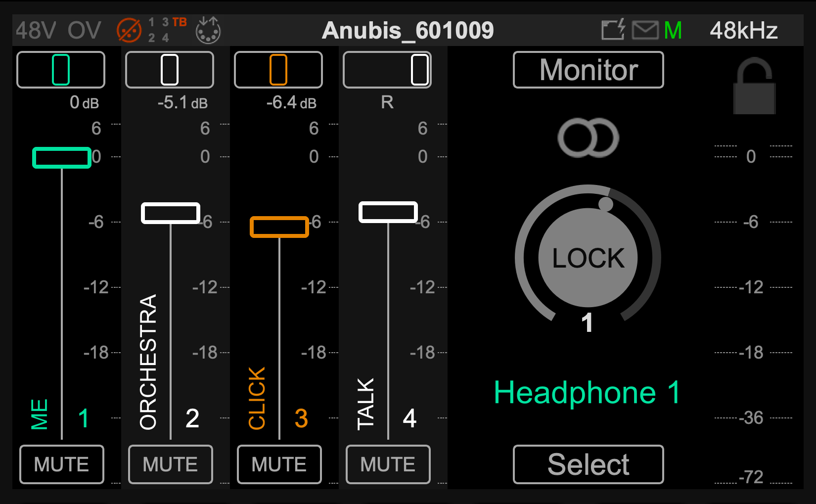Click the crossed-out XLR mic icon
The width and height of the screenshot is (816, 504).
[x=129, y=31]
